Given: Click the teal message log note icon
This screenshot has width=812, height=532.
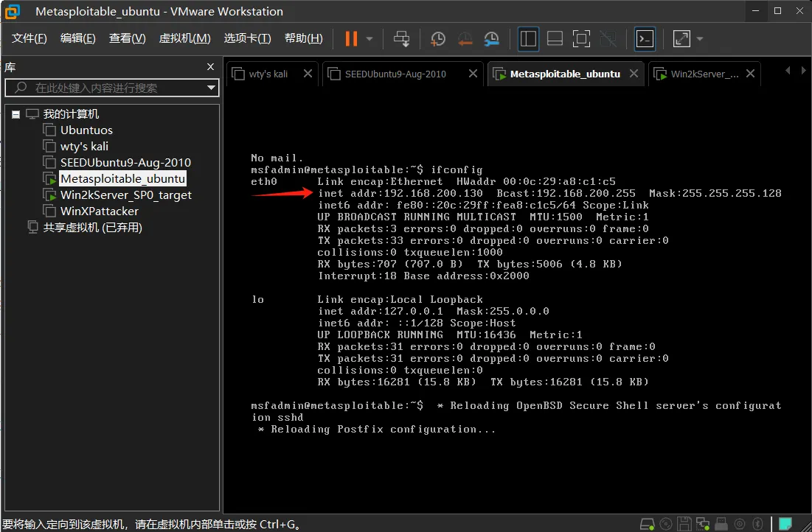Looking at the screenshot, I should coord(785,524).
